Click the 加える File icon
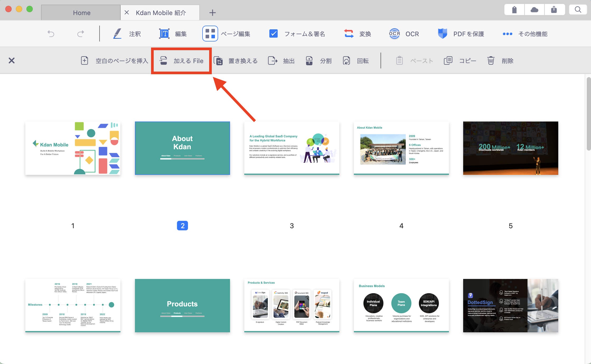Screen dimensions: 591x364 (x=163, y=60)
